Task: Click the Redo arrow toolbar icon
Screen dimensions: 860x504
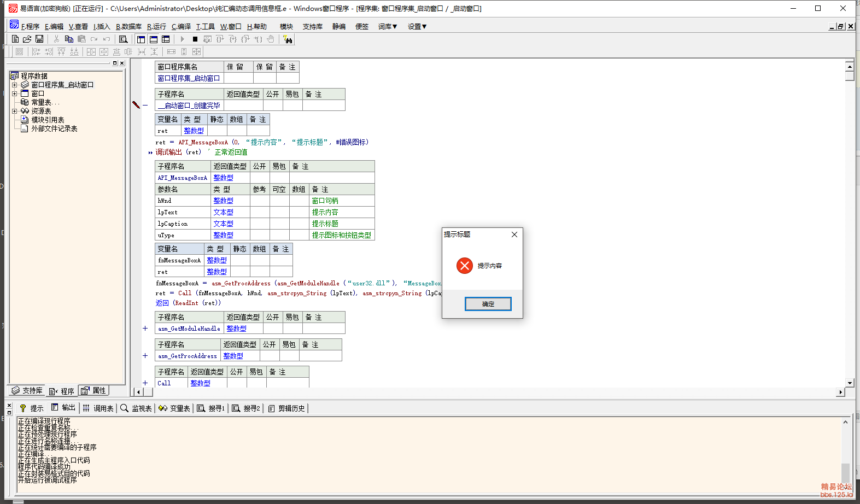Action: (x=94, y=39)
